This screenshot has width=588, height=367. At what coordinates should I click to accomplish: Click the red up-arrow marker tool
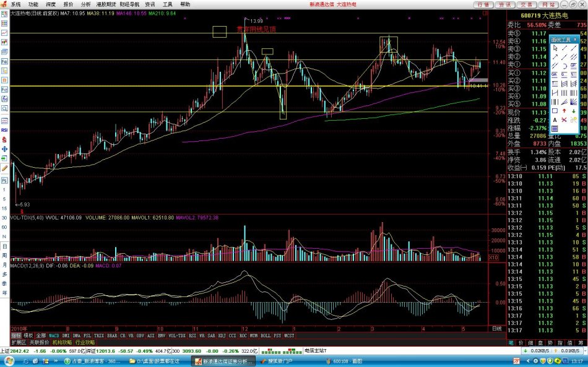pos(564,110)
